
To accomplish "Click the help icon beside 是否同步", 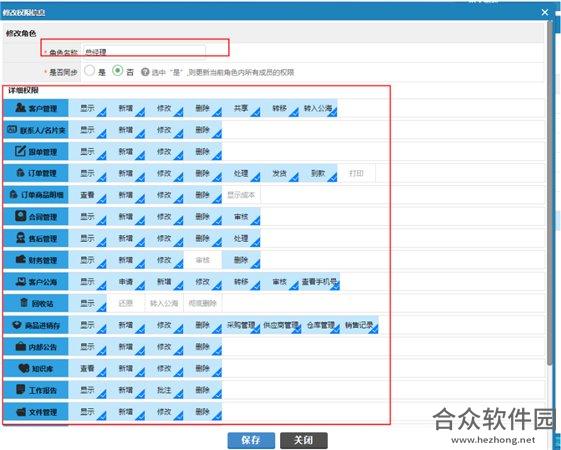I will coord(145,72).
